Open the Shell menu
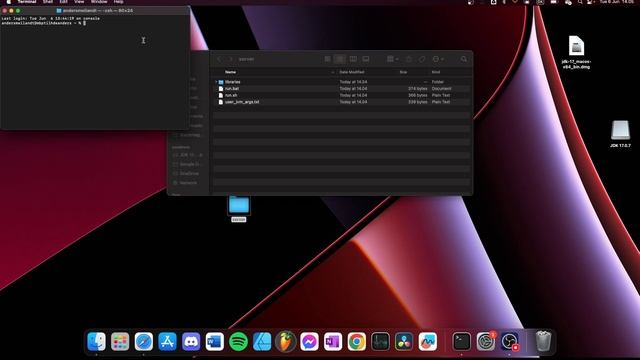This screenshot has height=360, width=640. (x=48, y=2)
